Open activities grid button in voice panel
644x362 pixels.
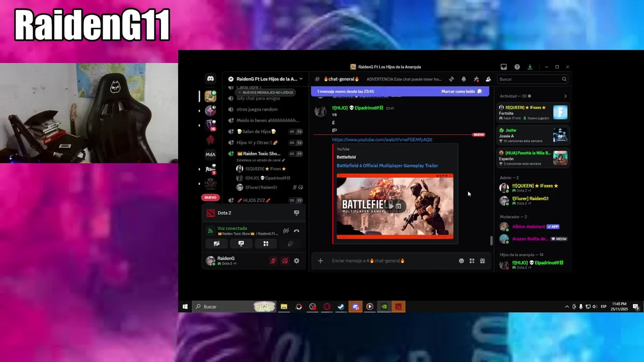tap(266, 243)
